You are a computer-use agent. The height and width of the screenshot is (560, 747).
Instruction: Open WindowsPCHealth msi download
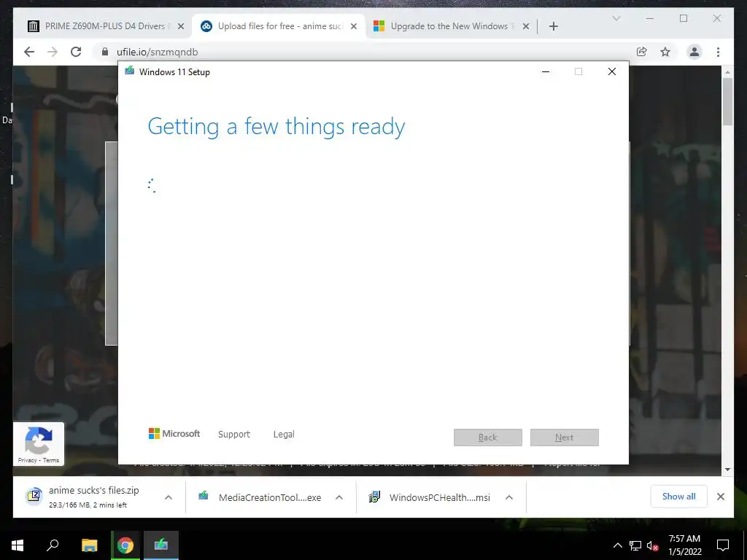coord(430,497)
